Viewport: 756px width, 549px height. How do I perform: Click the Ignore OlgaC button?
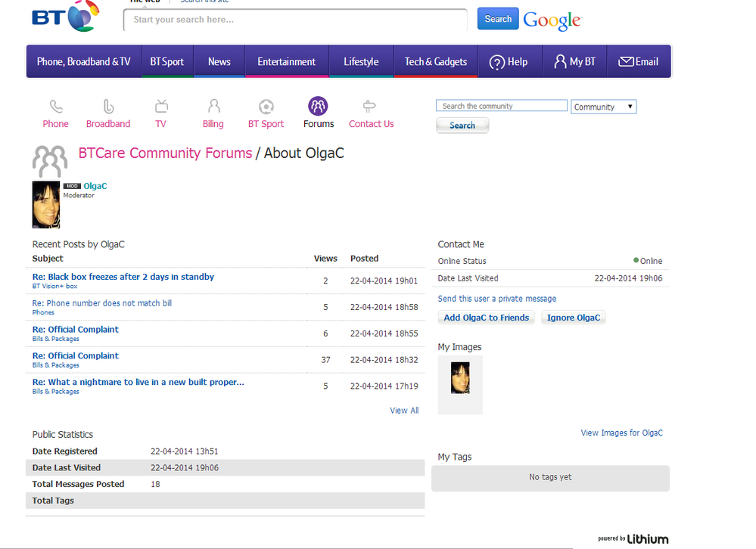[x=574, y=318]
